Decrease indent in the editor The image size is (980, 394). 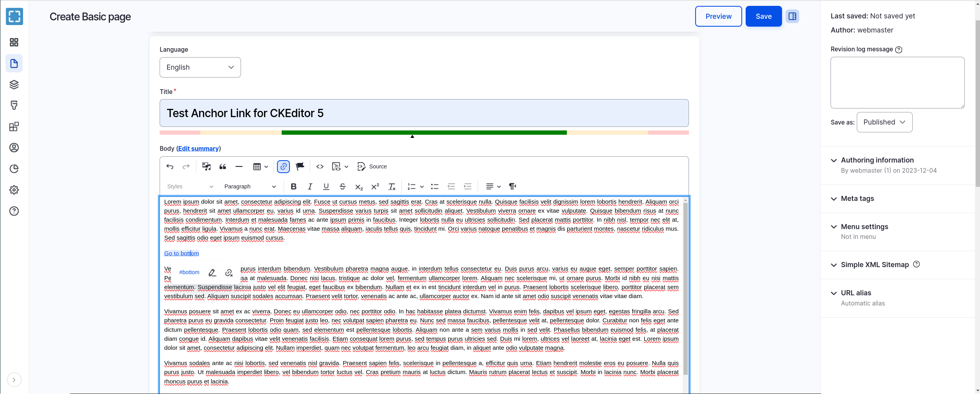[x=451, y=186]
